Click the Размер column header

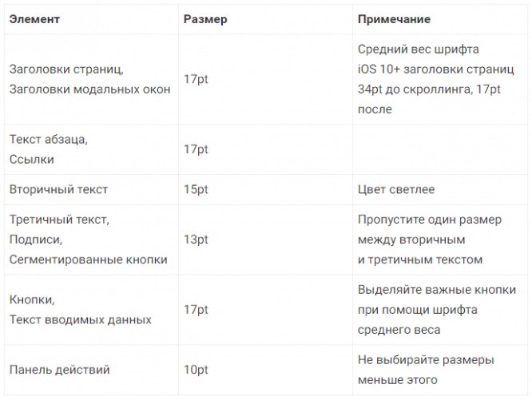[205, 19]
